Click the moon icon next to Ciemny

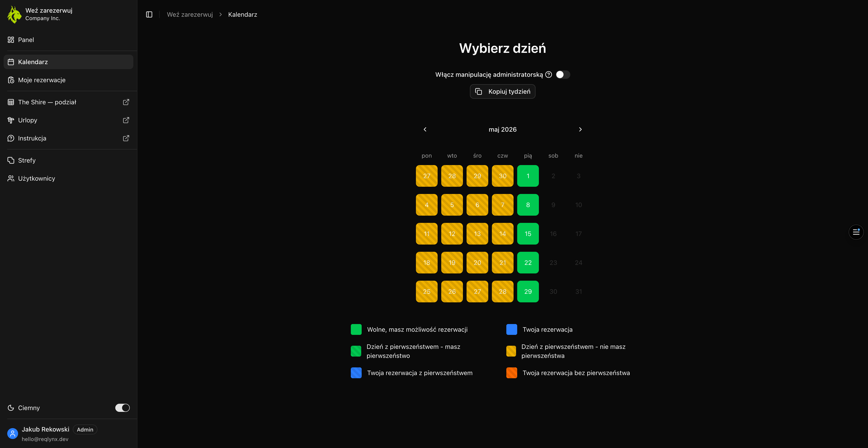tap(11, 408)
